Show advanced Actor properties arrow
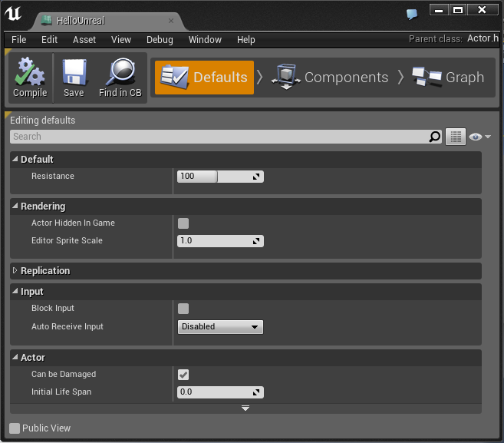This screenshot has width=504, height=443. [245, 408]
